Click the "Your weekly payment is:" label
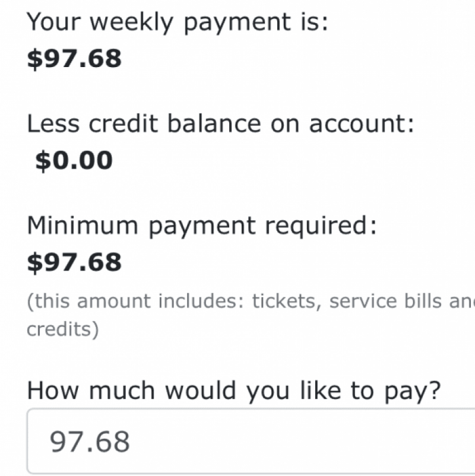The image size is (475, 476). point(178,22)
